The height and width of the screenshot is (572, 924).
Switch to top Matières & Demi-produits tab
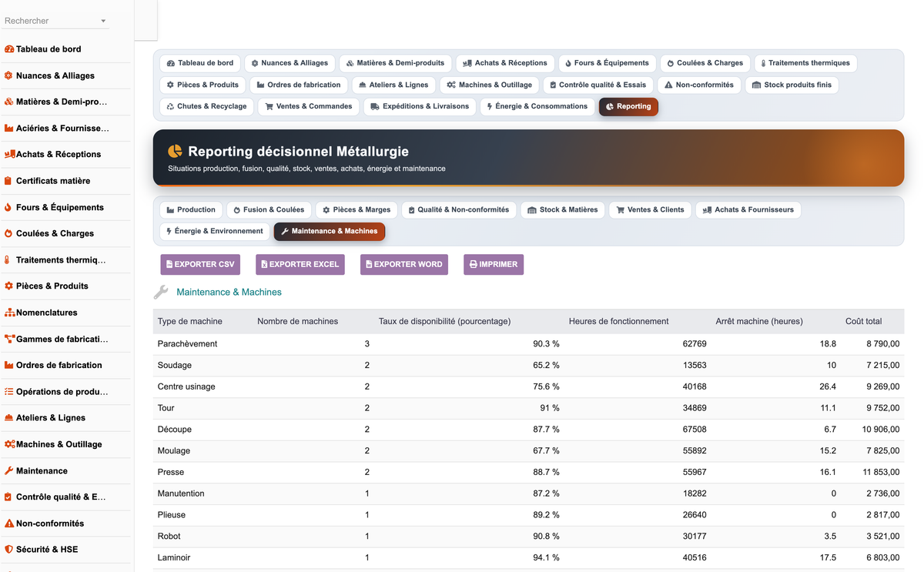(395, 63)
